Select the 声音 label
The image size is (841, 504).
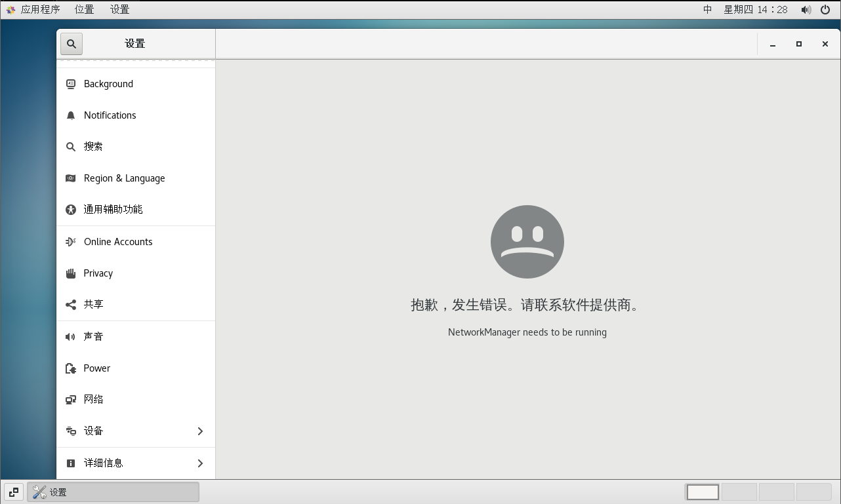(x=93, y=337)
